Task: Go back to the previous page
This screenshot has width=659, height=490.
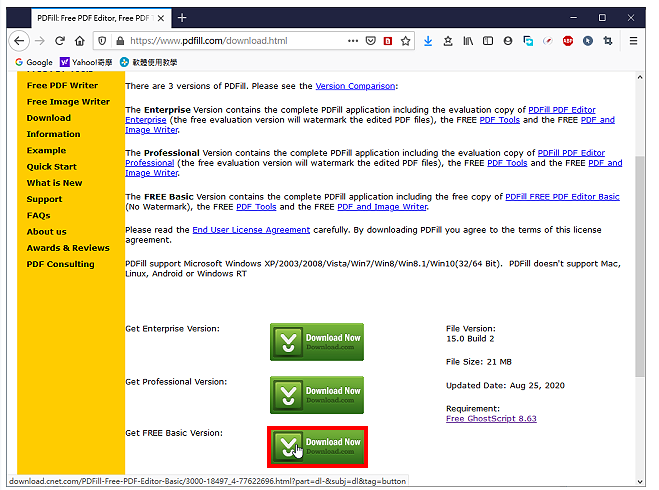Action: [x=19, y=41]
